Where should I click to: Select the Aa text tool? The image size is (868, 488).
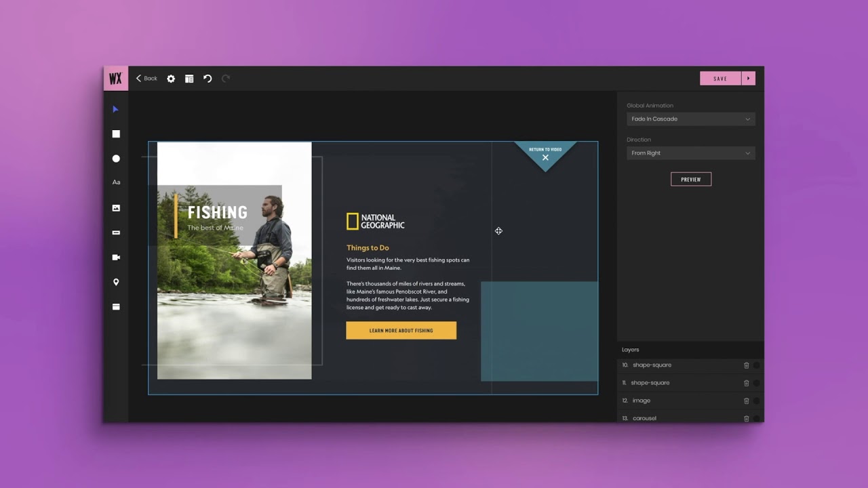(116, 182)
